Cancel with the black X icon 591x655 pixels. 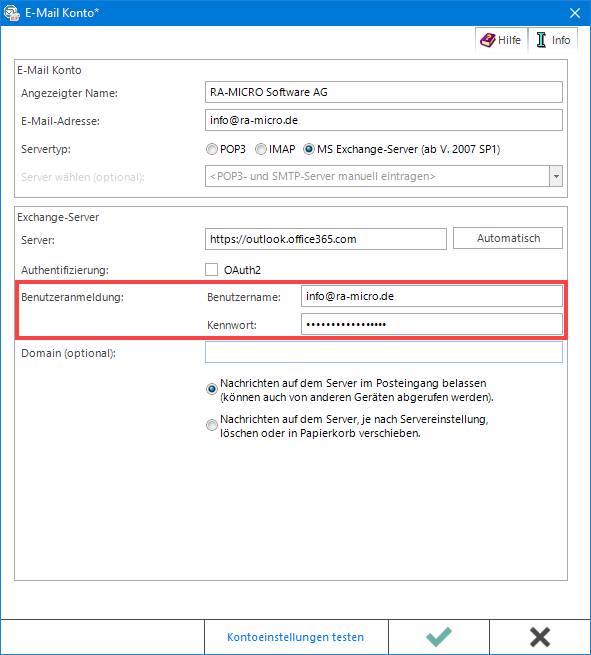tap(540, 637)
